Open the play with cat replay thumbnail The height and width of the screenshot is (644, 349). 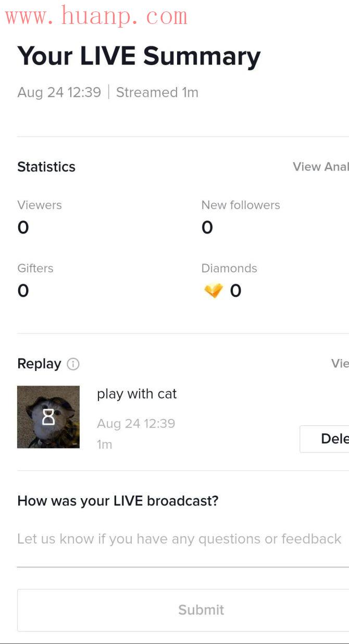point(48,417)
